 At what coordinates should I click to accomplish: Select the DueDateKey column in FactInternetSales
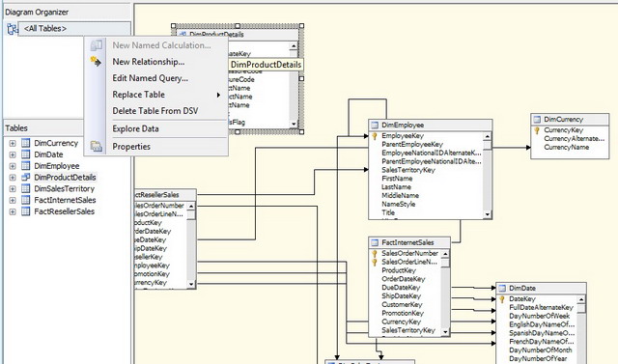(401, 288)
